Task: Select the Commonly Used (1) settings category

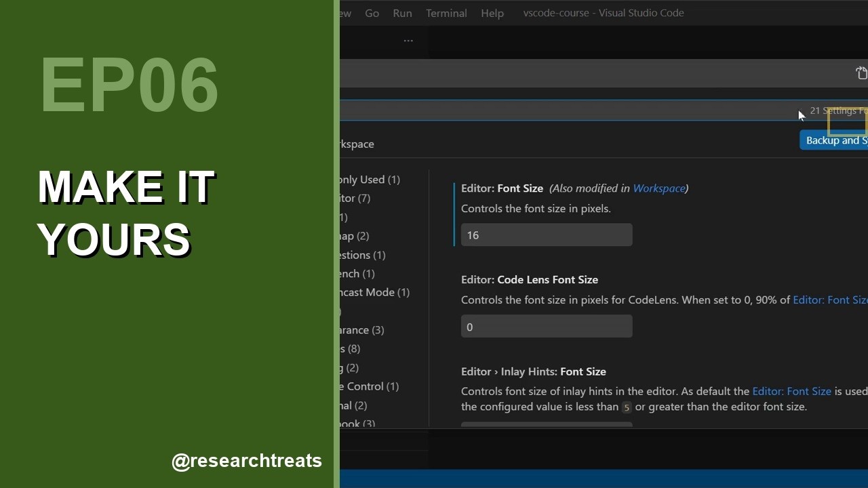Action: coord(370,180)
